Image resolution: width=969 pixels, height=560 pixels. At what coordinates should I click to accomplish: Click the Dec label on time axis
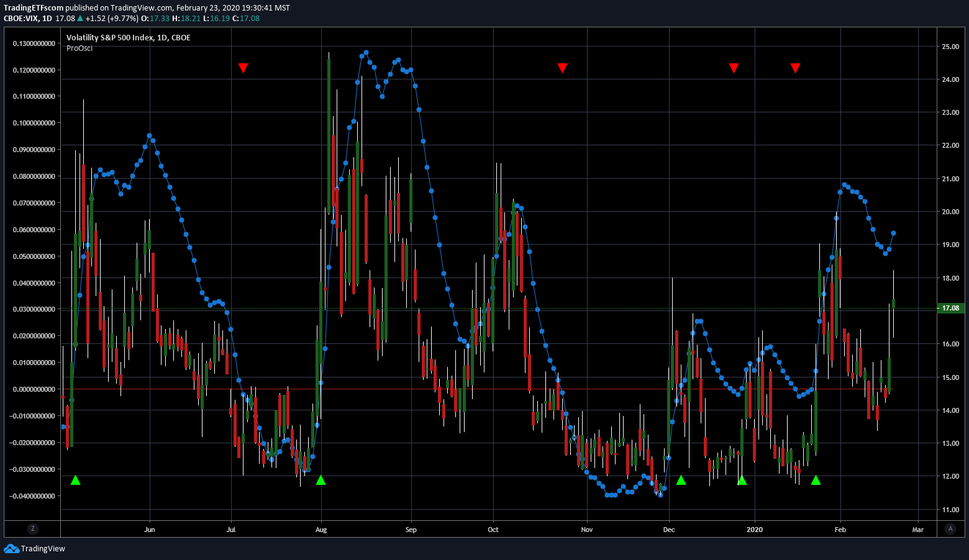(669, 530)
